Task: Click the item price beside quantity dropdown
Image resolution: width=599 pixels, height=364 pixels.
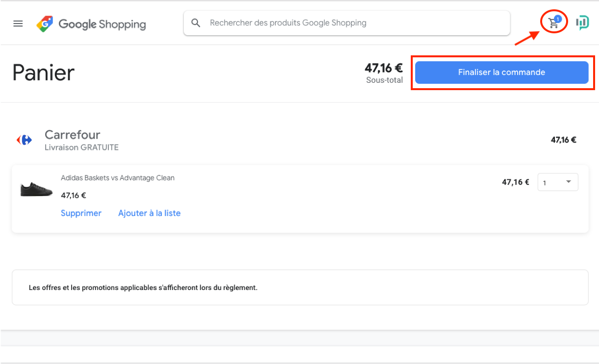Action: (516, 182)
